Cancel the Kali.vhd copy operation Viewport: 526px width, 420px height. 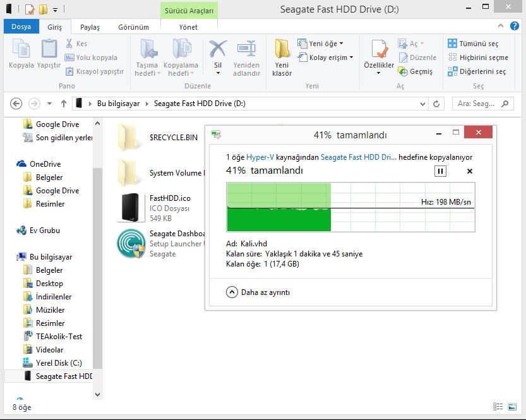click(x=470, y=171)
